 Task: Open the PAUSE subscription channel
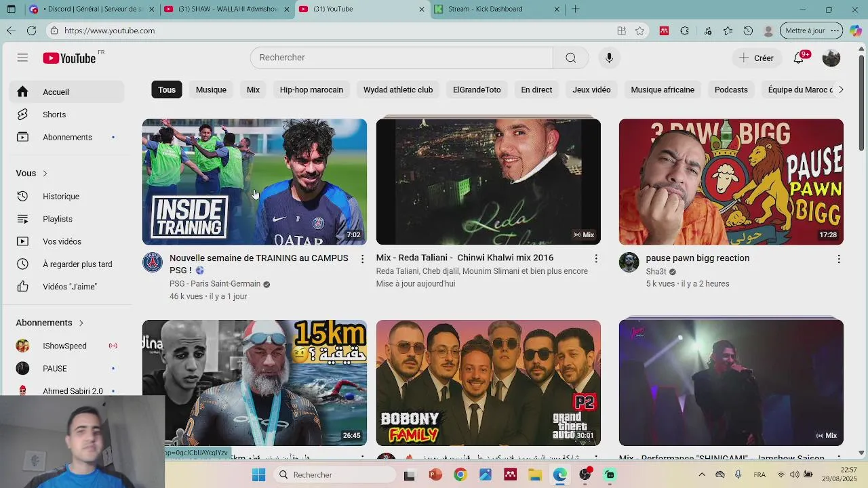[x=66, y=369]
